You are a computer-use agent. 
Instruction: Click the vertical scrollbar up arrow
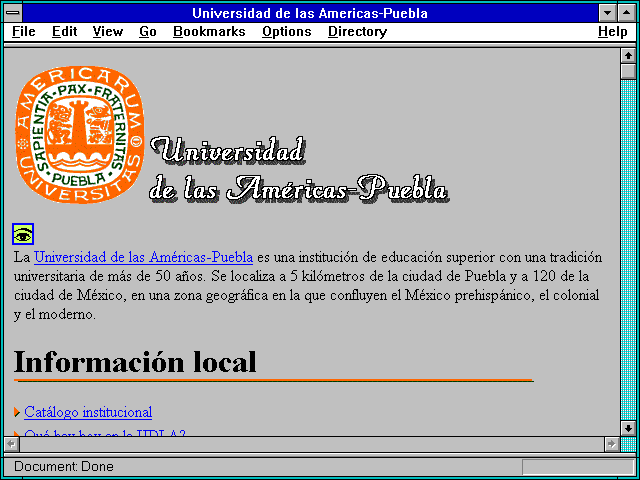point(628,56)
